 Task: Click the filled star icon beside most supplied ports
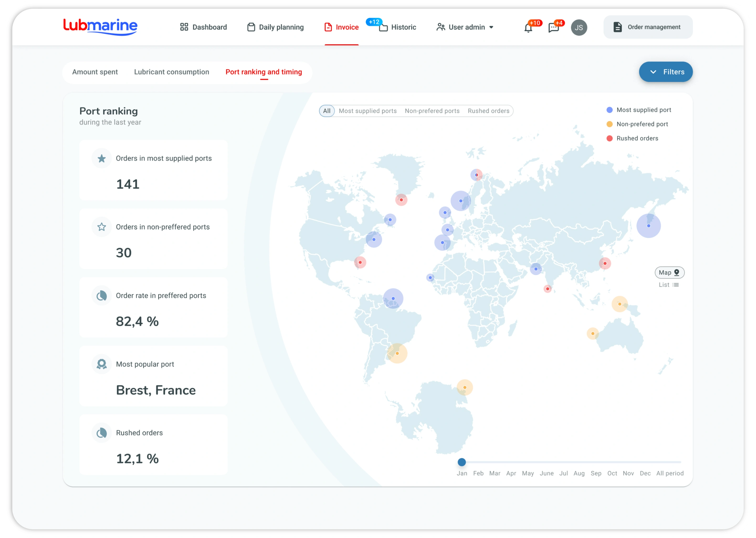pos(102,158)
